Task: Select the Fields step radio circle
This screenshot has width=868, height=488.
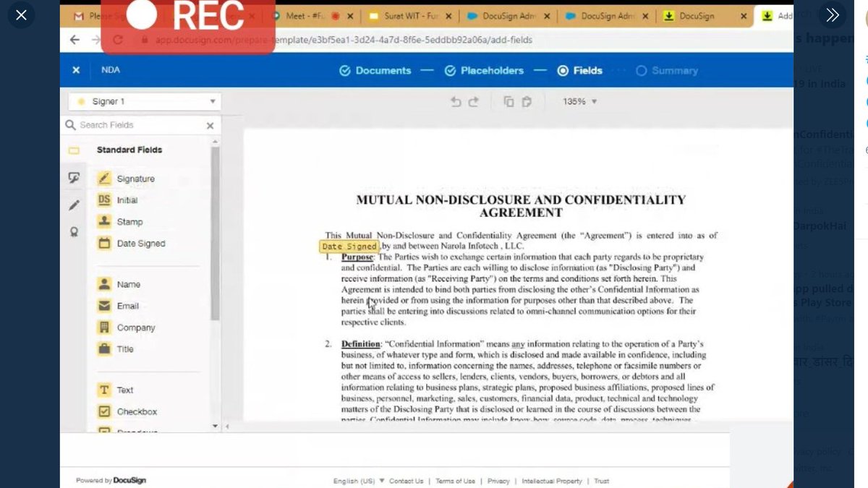Action: [x=563, y=70]
